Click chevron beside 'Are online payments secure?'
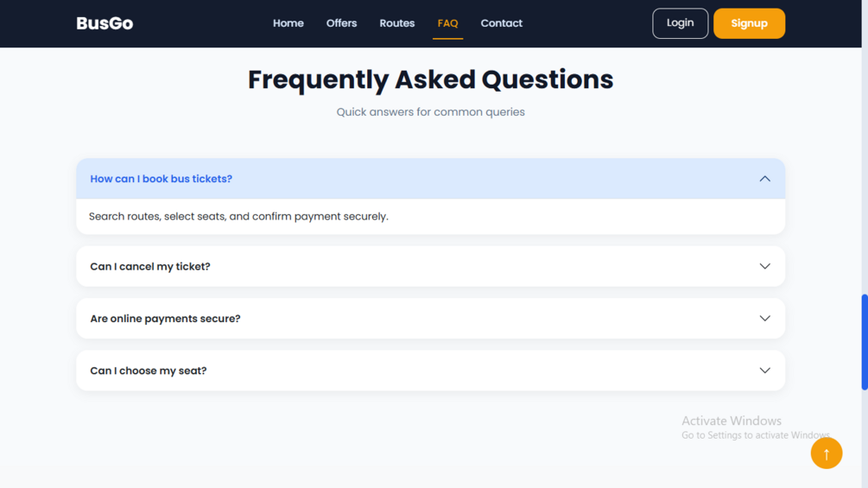868x488 pixels. pyautogui.click(x=764, y=318)
